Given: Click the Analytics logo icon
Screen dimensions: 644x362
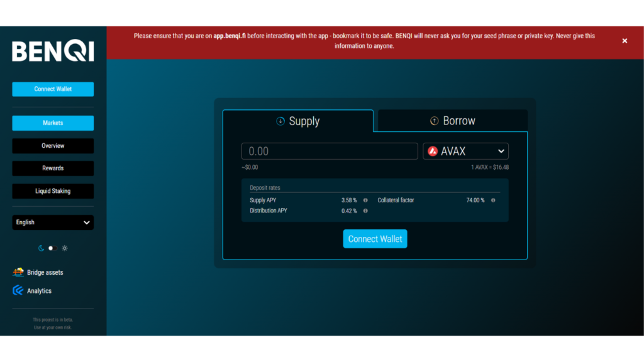Looking at the screenshot, I should (18, 290).
